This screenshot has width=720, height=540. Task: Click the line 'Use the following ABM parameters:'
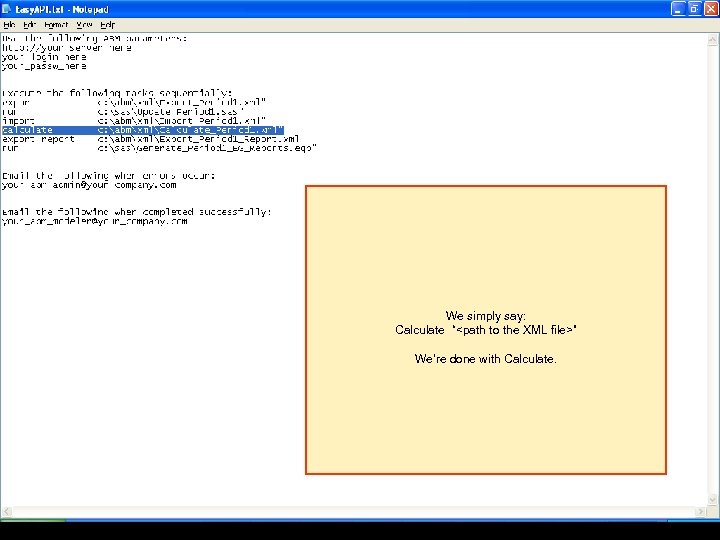point(94,39)
